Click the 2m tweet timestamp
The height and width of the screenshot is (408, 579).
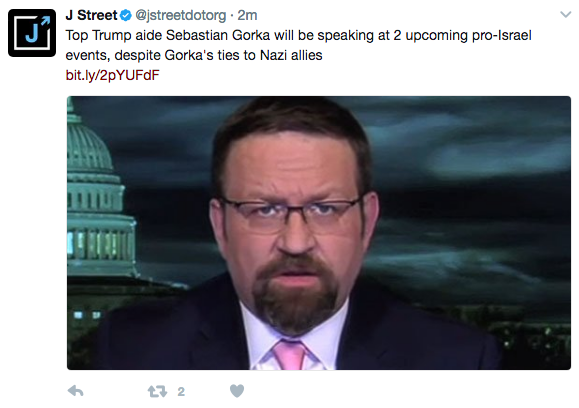(x=247, y=16)
